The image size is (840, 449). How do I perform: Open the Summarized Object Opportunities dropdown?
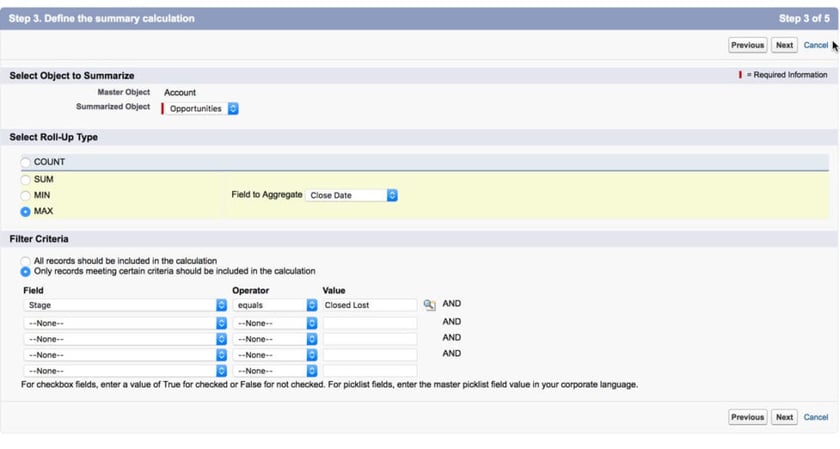click(202, 108)
